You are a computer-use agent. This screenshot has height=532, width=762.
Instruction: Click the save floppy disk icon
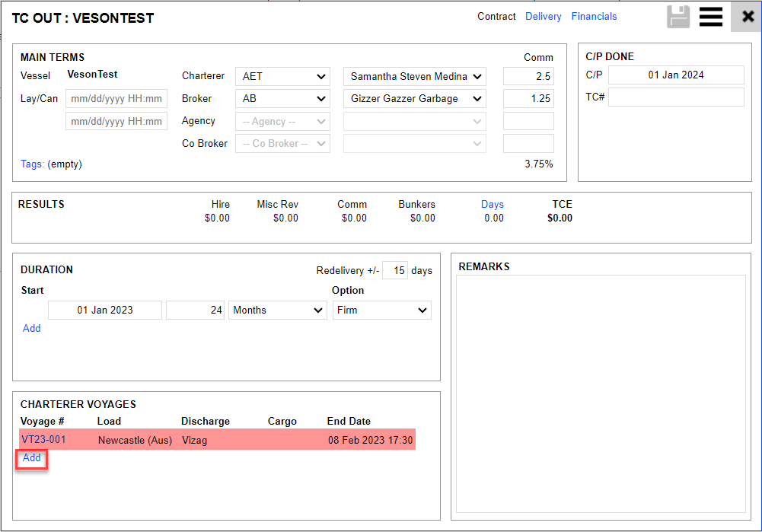pos(678,17)
